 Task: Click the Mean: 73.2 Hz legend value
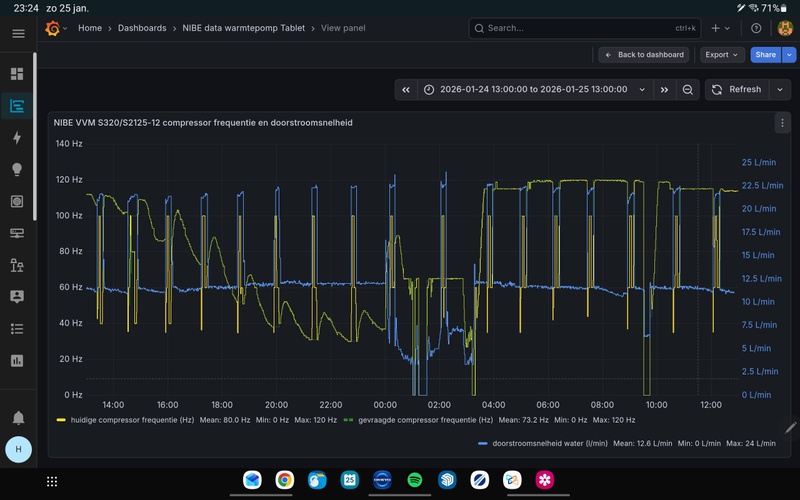523,420
